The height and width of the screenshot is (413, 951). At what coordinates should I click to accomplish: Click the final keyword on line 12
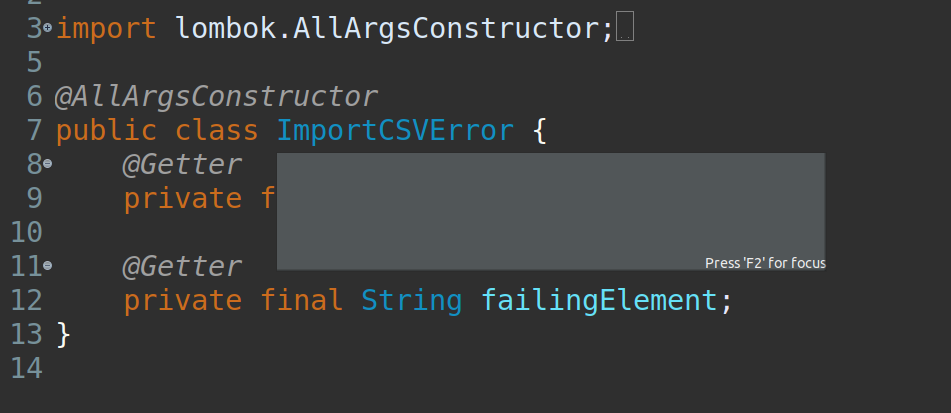click(x=302, y=300)
